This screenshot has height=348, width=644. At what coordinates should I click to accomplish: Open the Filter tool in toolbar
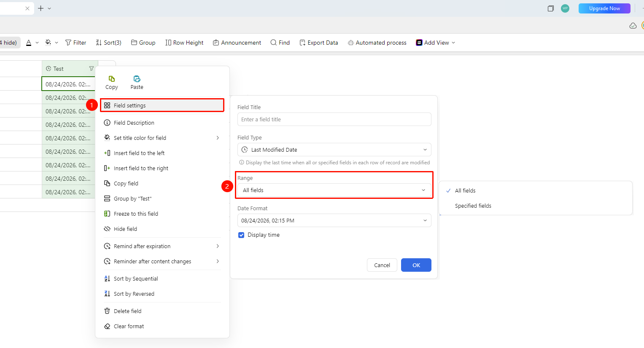coord(75,43)
